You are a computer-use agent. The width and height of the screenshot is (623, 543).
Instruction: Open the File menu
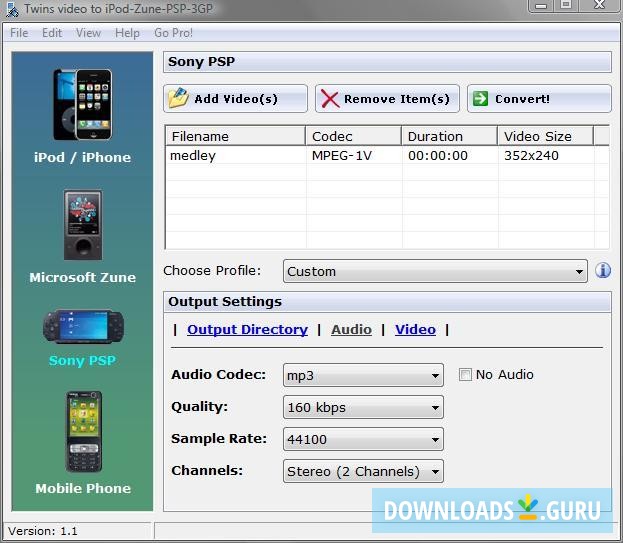[x=19, y=33]
